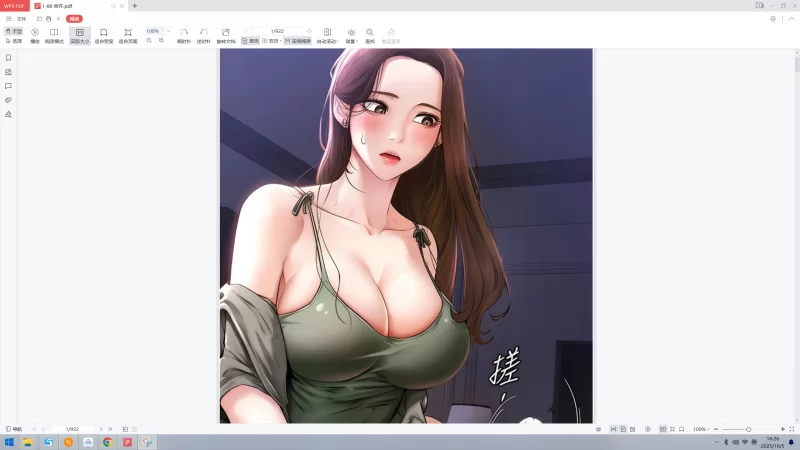This screenshot has height=450, width=800.
Task: Open the bookmarks panel in the left sidebar
Action: [8, 58]
